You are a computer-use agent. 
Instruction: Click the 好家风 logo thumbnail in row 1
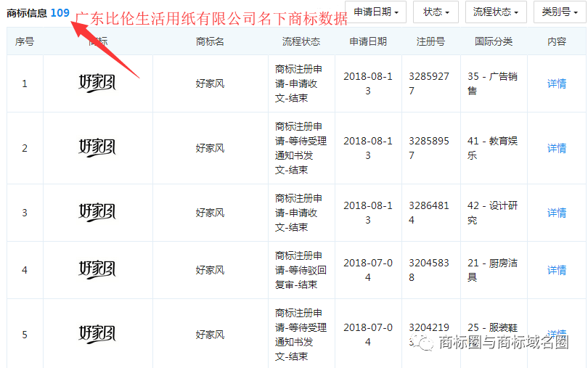[97, 83]
